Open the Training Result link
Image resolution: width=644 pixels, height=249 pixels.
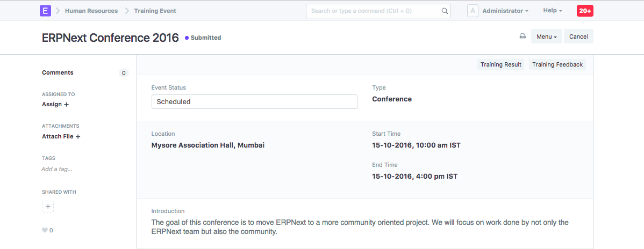[500, 64]
